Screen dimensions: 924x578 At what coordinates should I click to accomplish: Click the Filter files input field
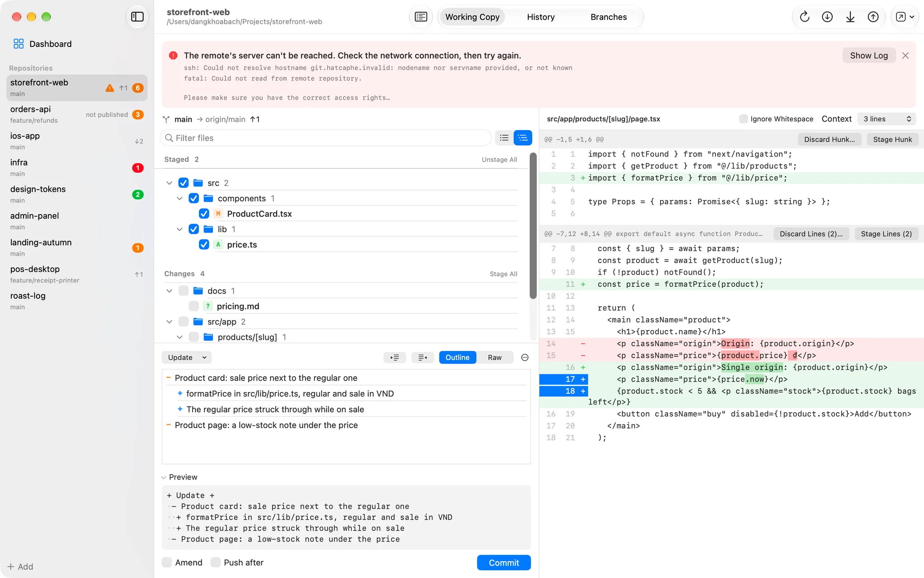[326, 138]
